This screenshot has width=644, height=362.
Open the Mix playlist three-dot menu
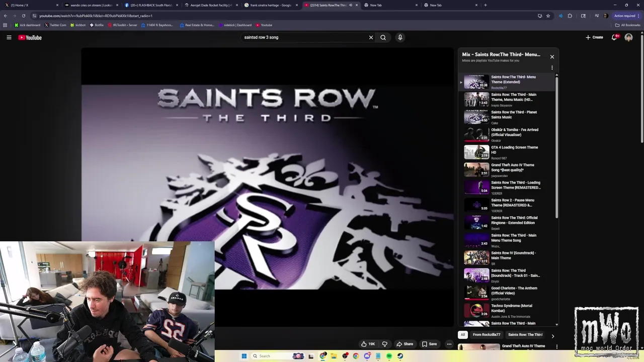(x=552, y=68)
